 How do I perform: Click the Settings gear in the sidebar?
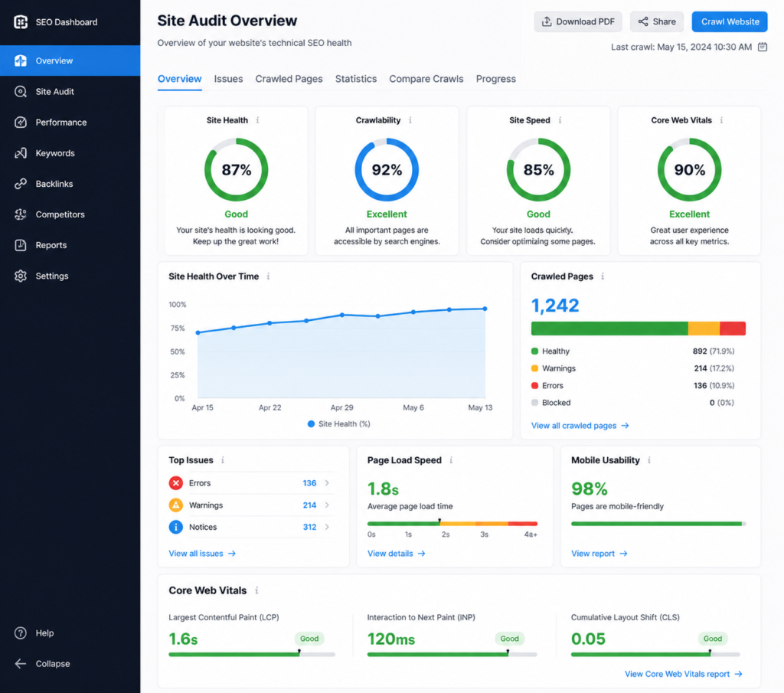(x=22, y=275)
